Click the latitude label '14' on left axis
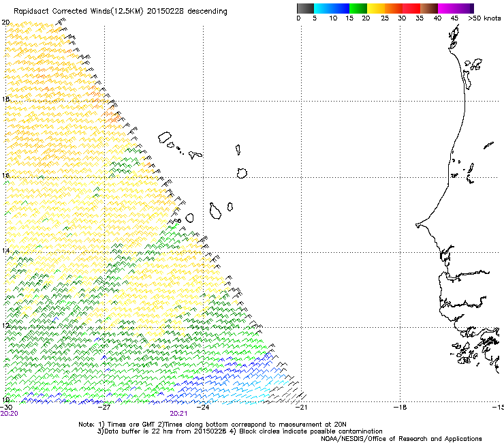 (x=5, y=251)
